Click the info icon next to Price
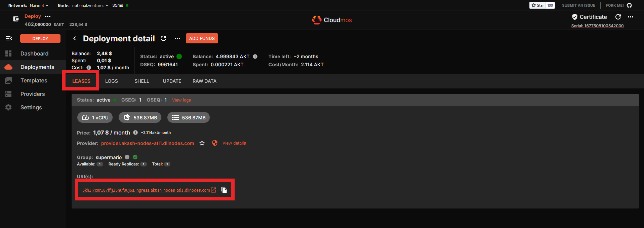 (135, 132)
